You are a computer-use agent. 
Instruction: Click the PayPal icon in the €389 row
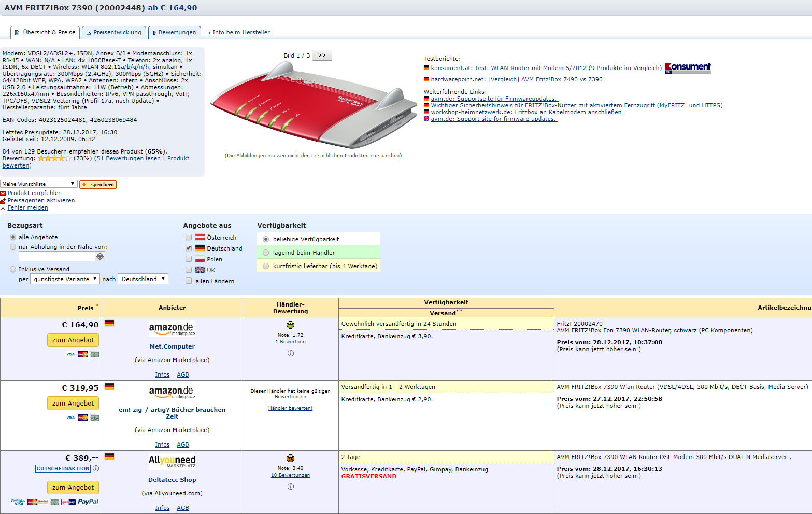pos(88,502)
